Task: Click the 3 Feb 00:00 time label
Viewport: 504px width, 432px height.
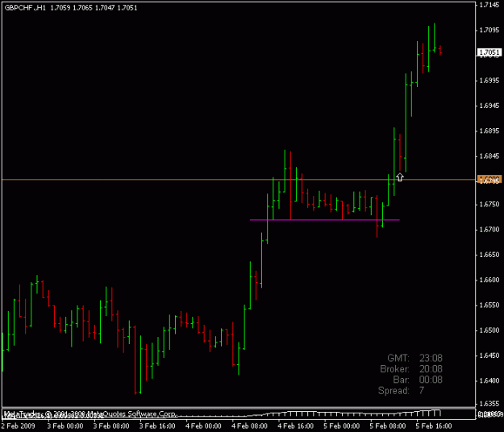Action: point(65,426)
